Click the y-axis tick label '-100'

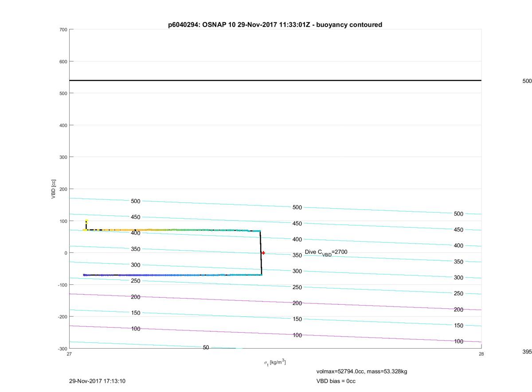62,285
